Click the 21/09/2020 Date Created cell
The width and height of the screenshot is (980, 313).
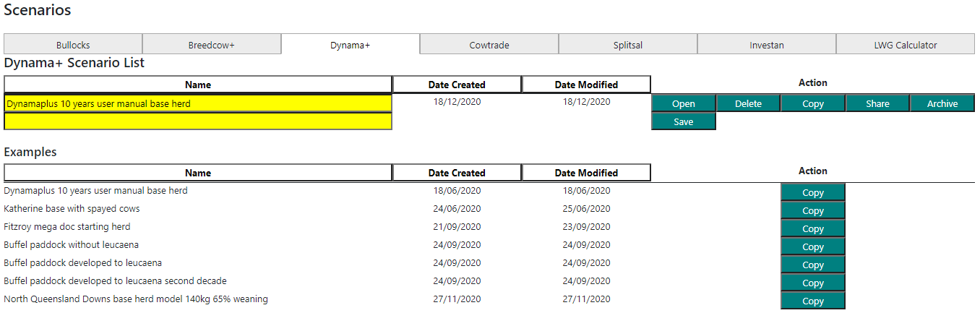pos(457,227)
